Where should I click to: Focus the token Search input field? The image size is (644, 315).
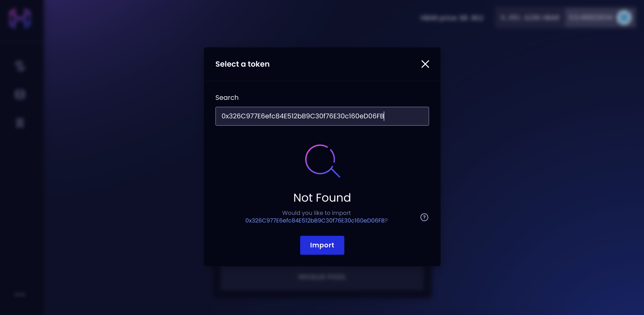point(322,116)
